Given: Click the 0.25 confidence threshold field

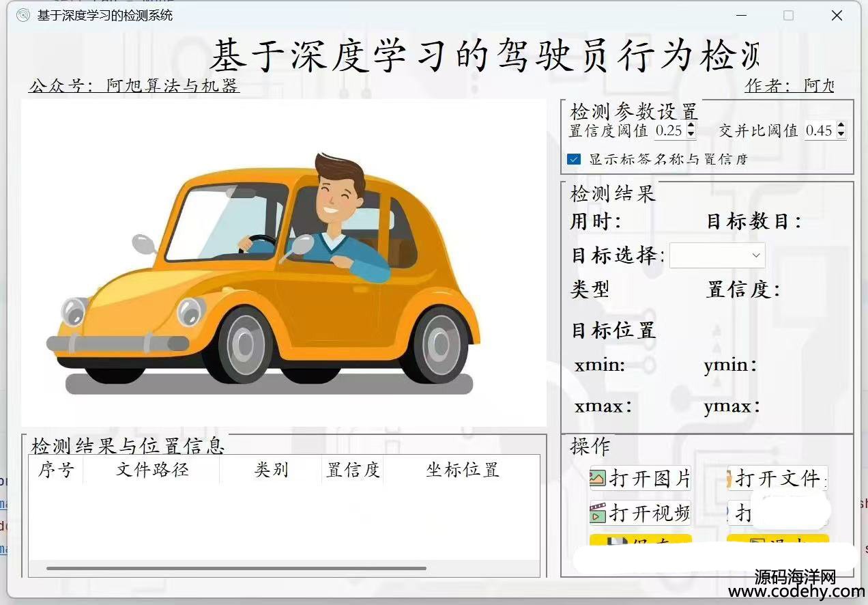Looking at the screenshot, I should (x=670, y=130).
